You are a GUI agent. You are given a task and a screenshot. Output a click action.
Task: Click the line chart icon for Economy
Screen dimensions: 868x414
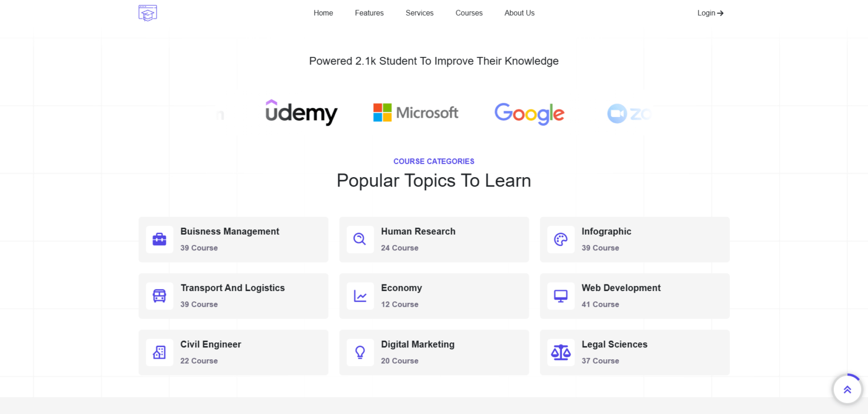pos(360,296)
